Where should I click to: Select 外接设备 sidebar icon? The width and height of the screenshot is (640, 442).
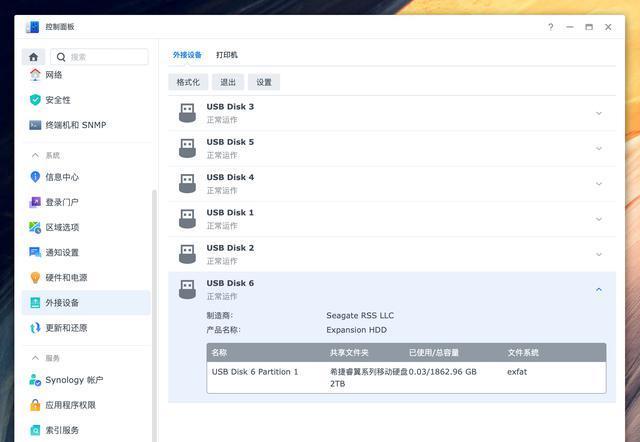pos(35,303)
